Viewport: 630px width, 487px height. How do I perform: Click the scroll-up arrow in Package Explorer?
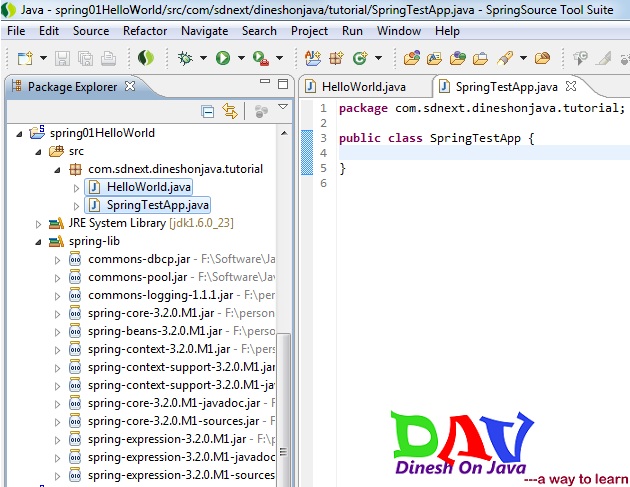pos(284,133)
